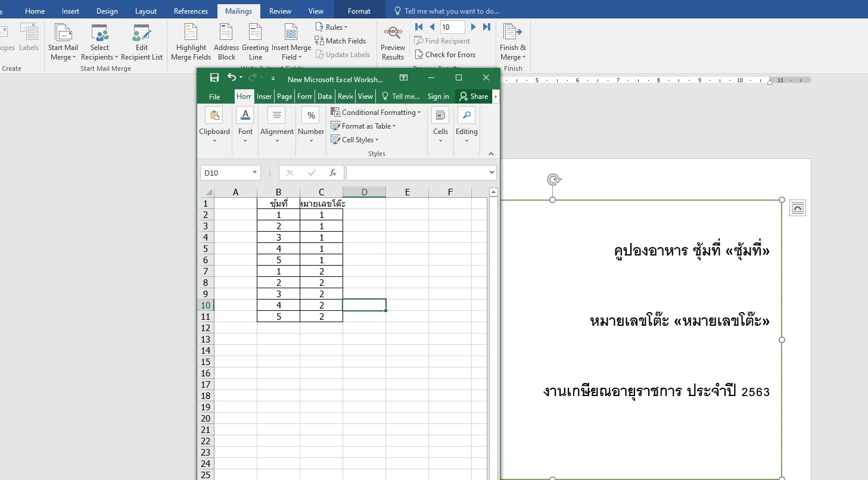
Task: Select Excel cell B11 containing 5
Action: coord(278,316)
